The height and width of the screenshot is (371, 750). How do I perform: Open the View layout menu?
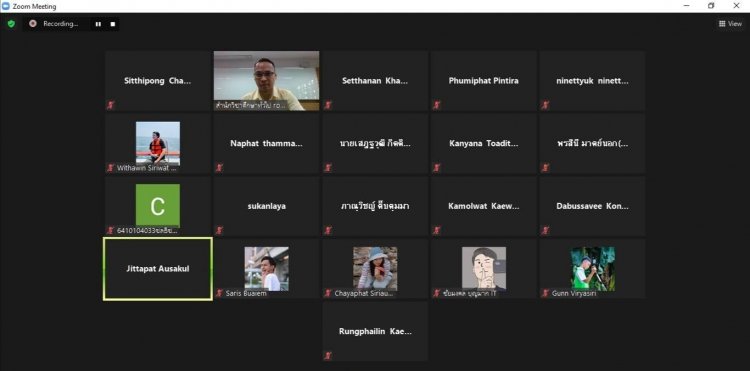pyautogui.click(x=730, y=23)
